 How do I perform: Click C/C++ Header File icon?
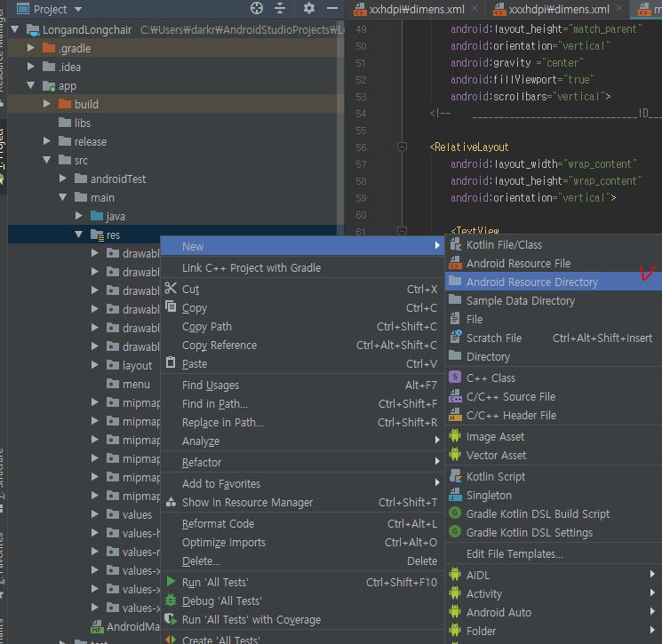[455, 415]
